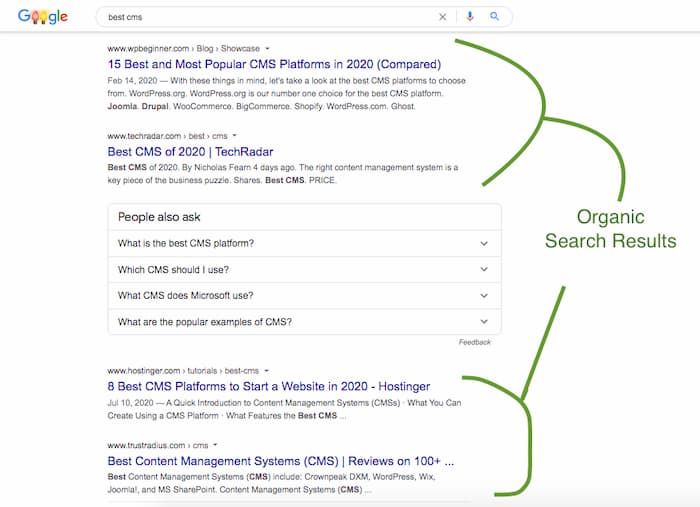Click the www.techradar.com breadcrumb URL
Viewport: 700px width, 507px height.
click(x=167, y=136)
